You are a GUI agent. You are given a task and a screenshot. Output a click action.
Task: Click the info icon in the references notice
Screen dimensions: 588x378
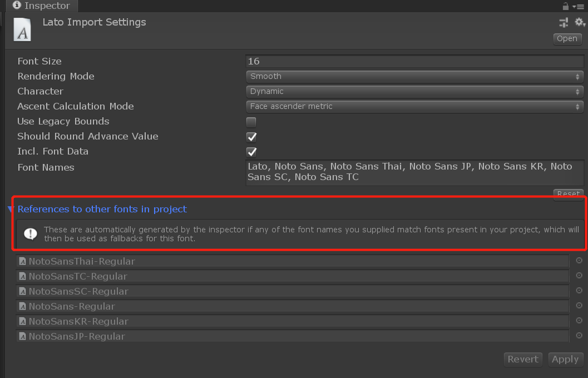pyautogui.click(x=30, y=233)
